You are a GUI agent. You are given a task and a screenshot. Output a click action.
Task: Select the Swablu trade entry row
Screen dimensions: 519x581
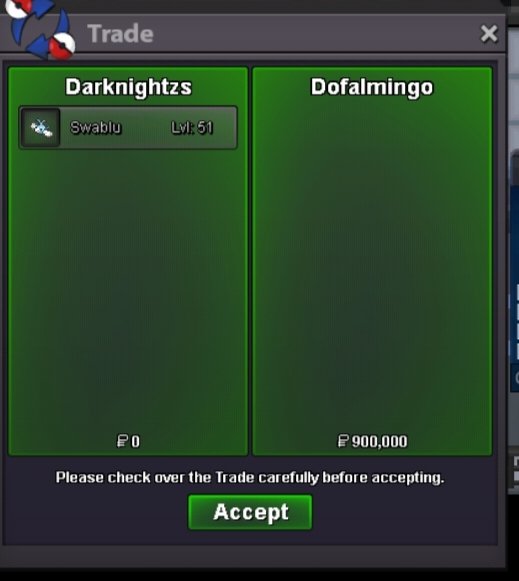click(128, 127)
